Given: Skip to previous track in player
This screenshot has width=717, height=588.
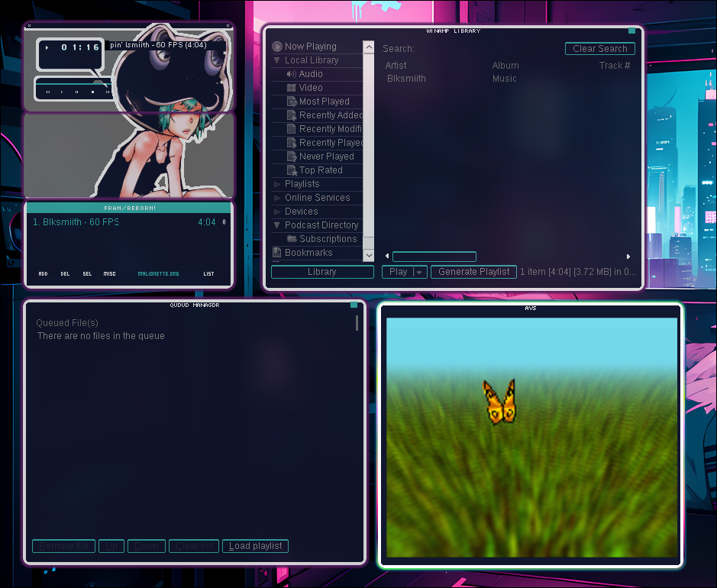Looking at the screenshot, I should coord(48,92).
